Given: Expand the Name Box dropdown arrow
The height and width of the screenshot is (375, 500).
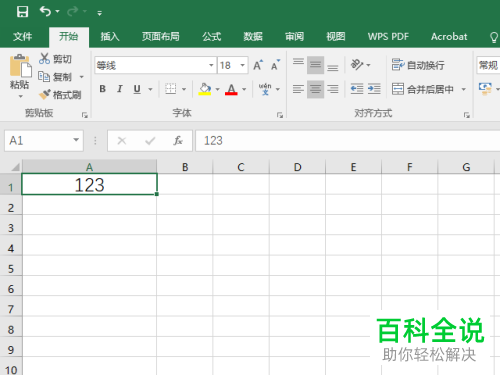Looking at the screenshot, I should (76, 140).
